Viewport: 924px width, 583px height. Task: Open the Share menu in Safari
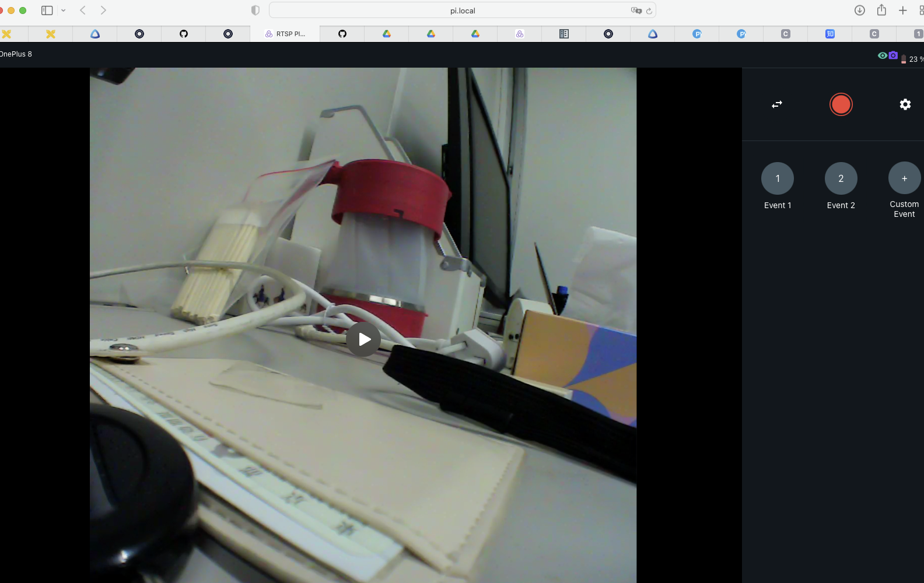881,10
